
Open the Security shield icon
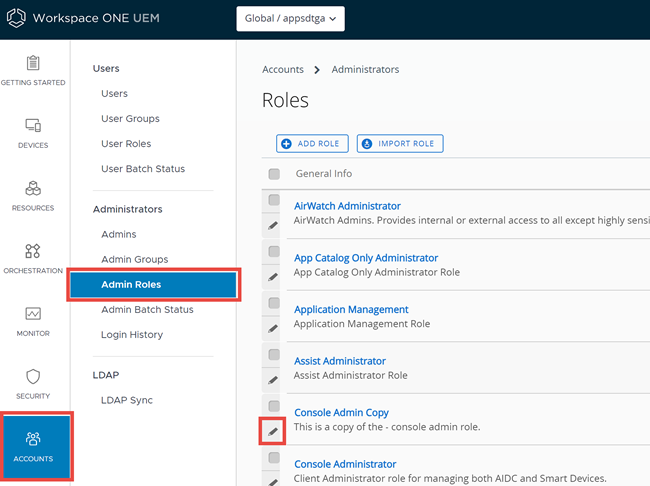(x=33, y=377)
